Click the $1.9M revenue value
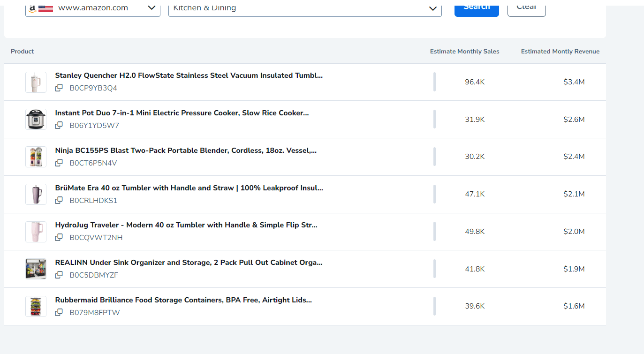Viewport: 644px width, 354px height. pos(574,269)
